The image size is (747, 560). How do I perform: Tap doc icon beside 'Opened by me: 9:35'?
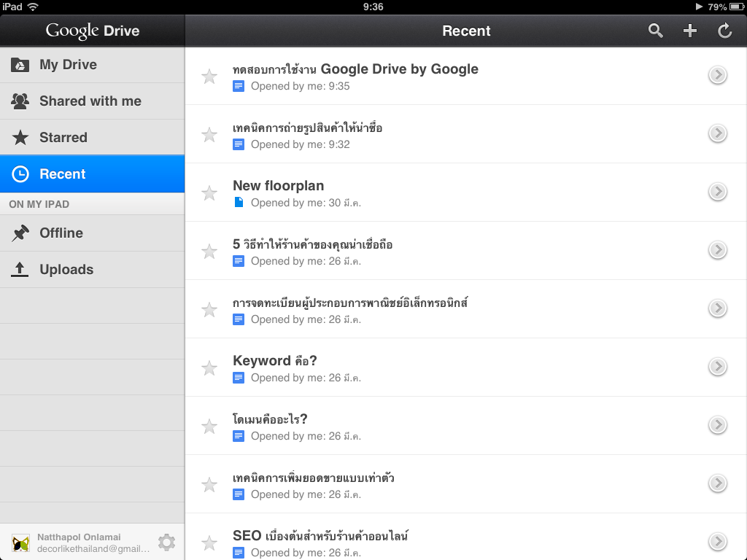(x=239, y=86)
